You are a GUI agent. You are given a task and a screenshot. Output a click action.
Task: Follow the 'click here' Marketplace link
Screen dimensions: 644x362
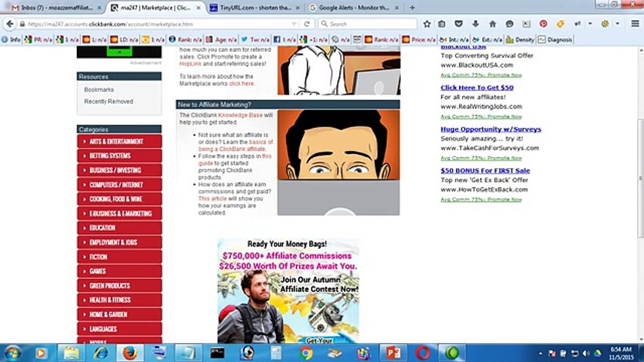242,83
